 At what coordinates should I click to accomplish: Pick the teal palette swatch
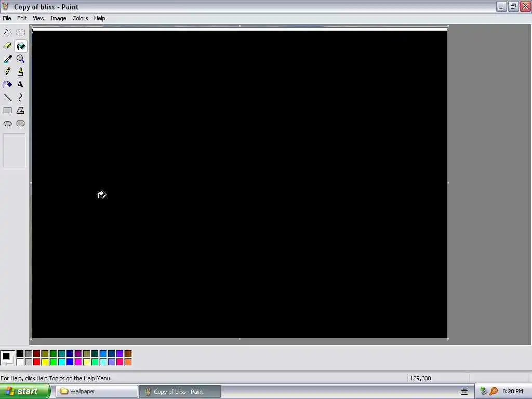click(x=61, y=354)
